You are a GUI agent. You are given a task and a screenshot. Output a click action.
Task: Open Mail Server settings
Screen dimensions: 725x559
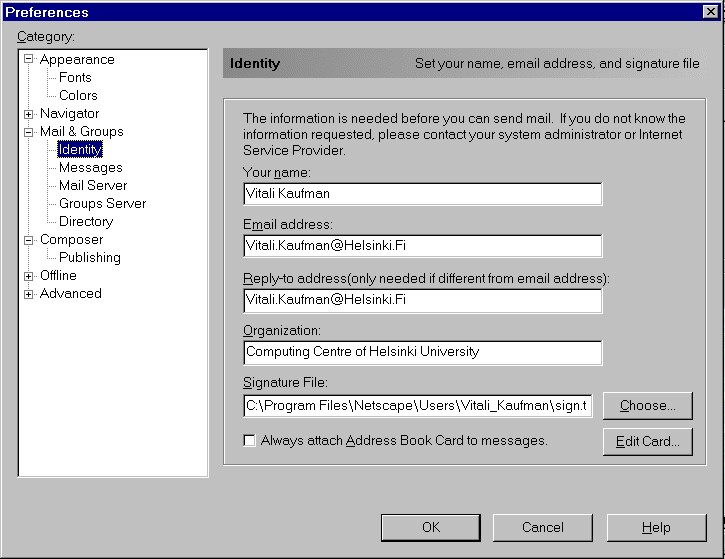click(93, 186)
